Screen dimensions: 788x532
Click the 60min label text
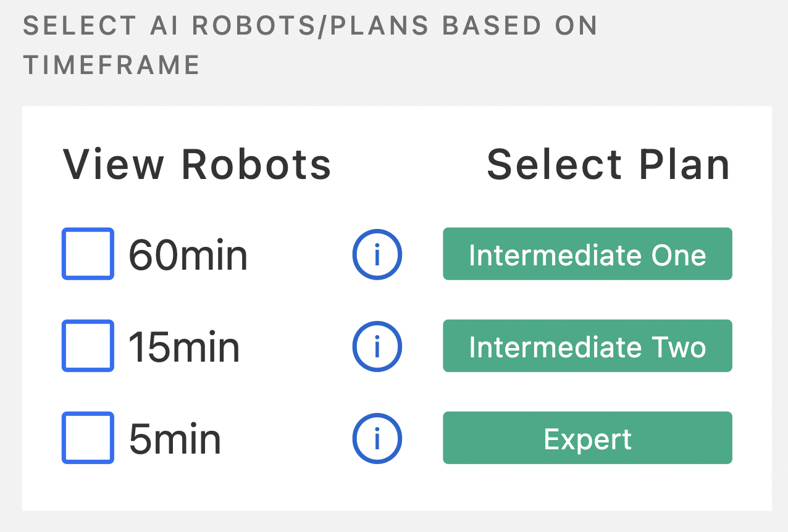(188, 255)
